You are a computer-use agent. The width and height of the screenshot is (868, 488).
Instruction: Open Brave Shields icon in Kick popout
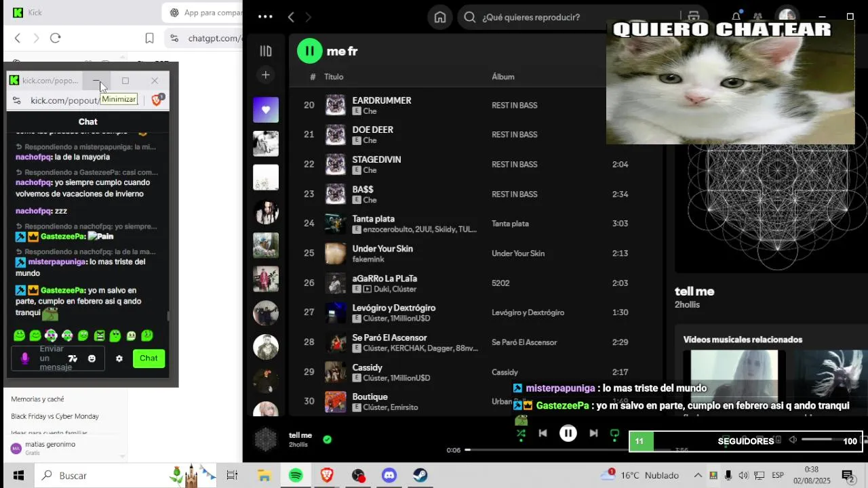(157, 100)
